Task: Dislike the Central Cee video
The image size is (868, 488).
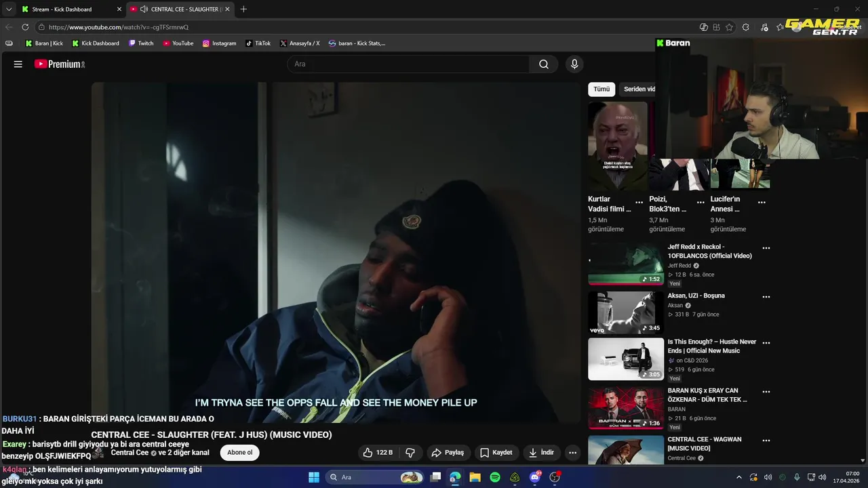Action: point(410,452)
